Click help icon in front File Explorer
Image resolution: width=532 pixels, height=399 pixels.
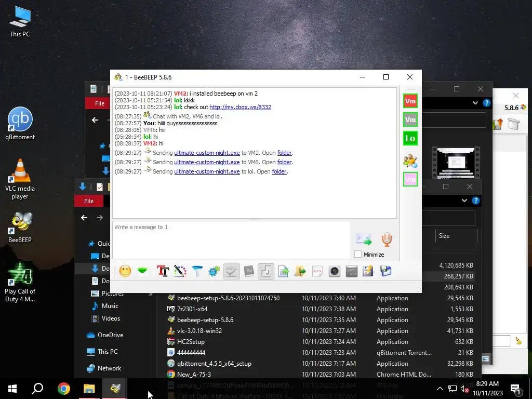coord(476,201)
